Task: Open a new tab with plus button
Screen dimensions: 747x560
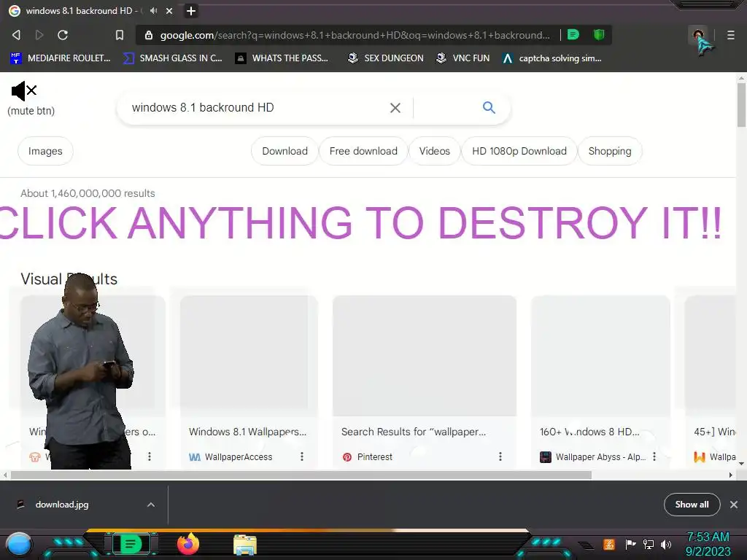Action: click(191, 11)
